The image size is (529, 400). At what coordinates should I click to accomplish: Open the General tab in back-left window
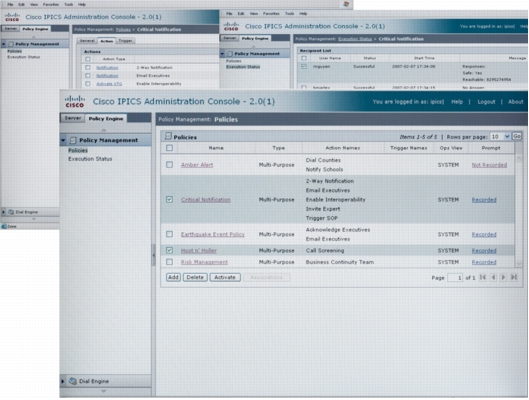pyautogui.click(x=87, y=40)
